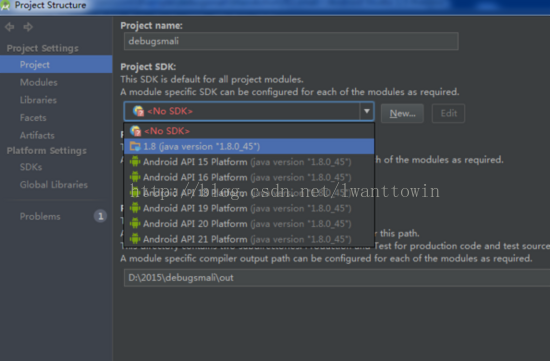Click the Project Settings heading
550x361 pixels.
[x=42, y=48]
